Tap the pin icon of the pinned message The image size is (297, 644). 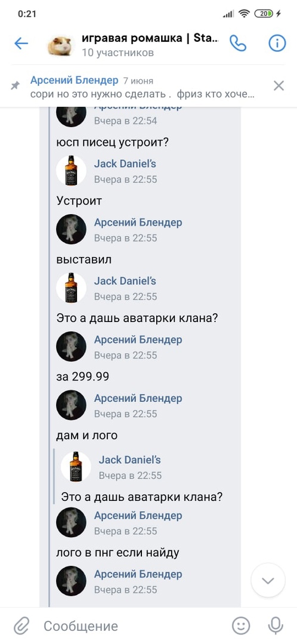coord(15,86)
